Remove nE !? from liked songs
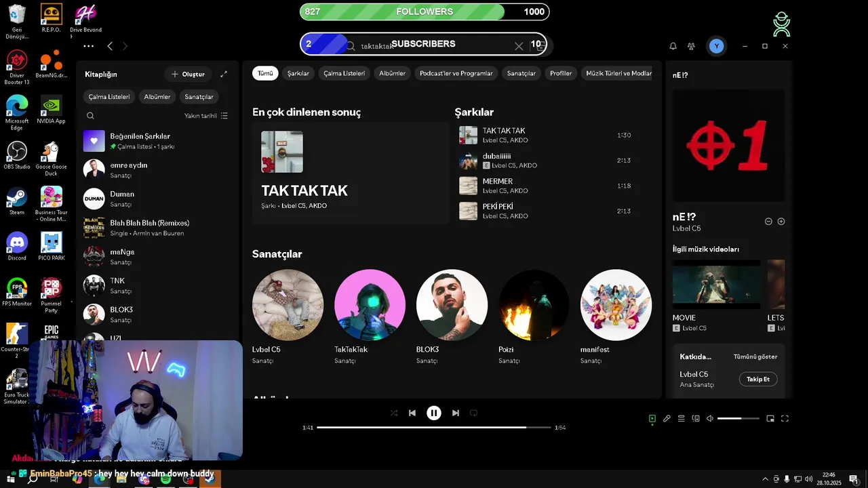Viewport: 868px width, 488px height. tap(768, 222)
